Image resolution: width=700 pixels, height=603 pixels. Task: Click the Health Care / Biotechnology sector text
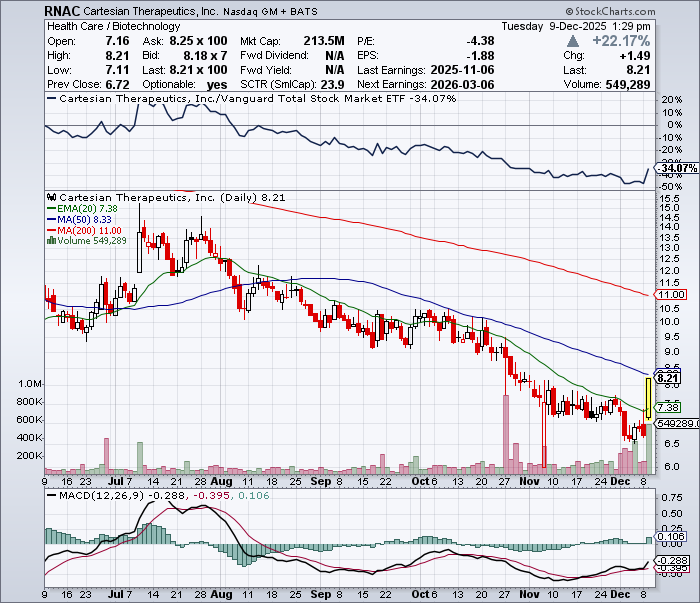(x=113, y=26)
